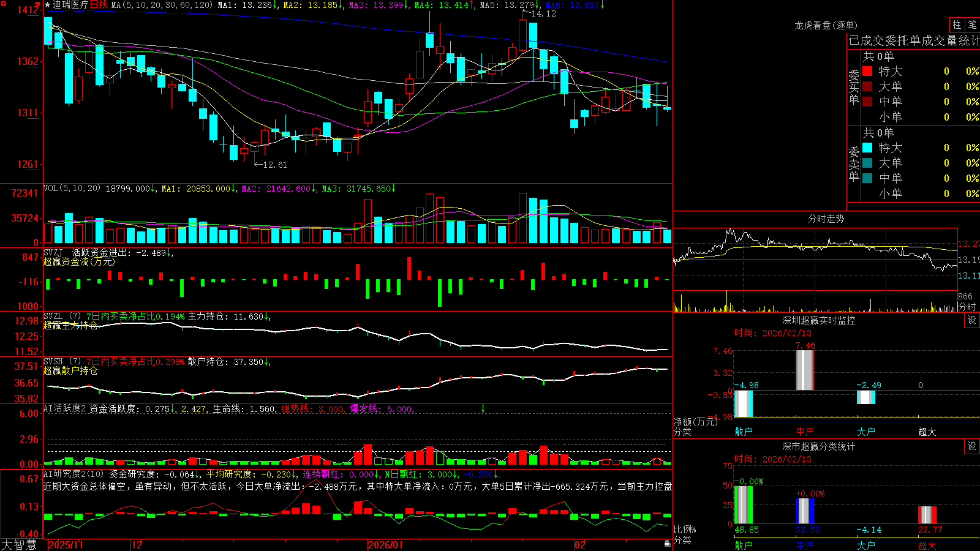Screen dimensions: 980x551
Task: Select the cyan 特大 sell-order swatch
Action: click(867, 148)
